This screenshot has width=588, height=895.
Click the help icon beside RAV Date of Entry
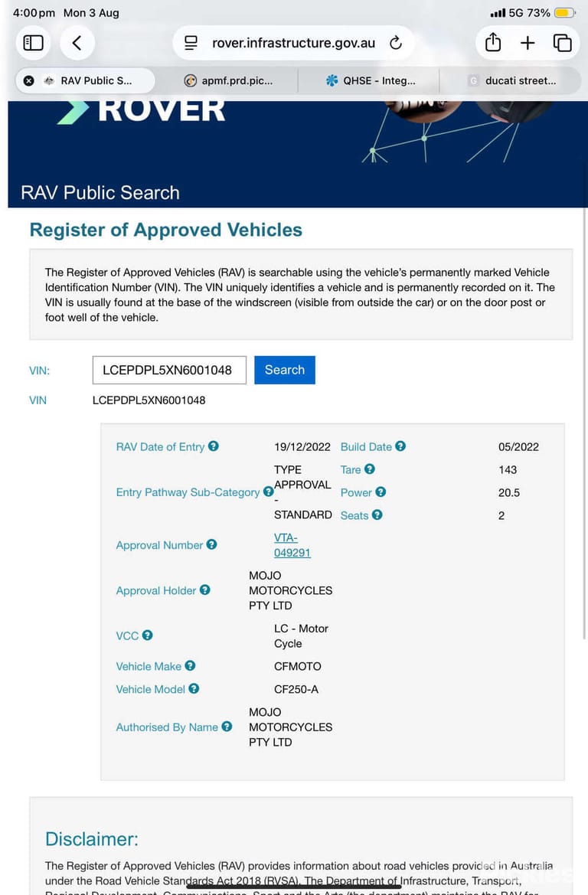[214, 446]
